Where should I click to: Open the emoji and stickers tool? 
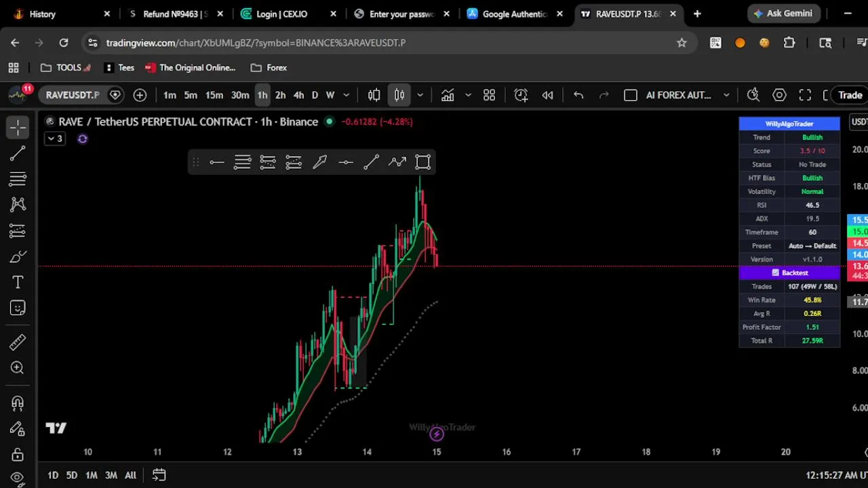(18, 308)
